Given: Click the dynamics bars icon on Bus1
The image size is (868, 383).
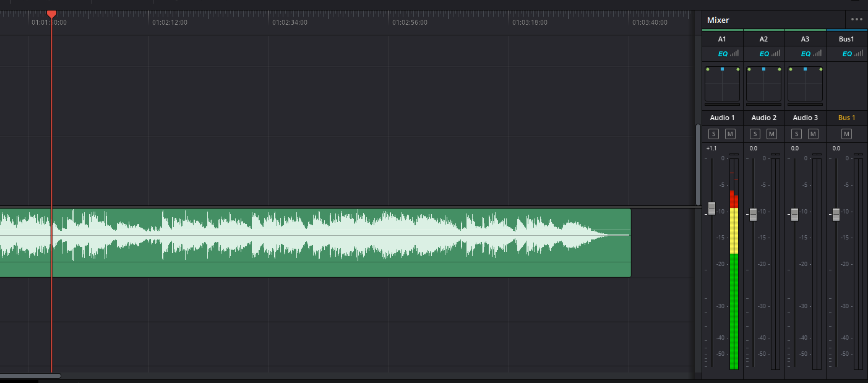Looking at the screenshot, I should click(859, 54).
